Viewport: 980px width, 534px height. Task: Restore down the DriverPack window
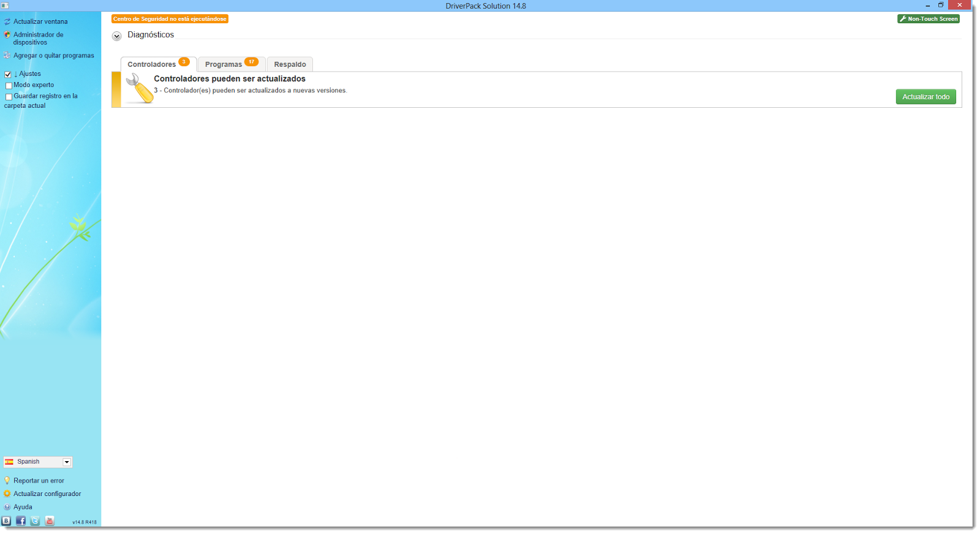coord(941,5)
